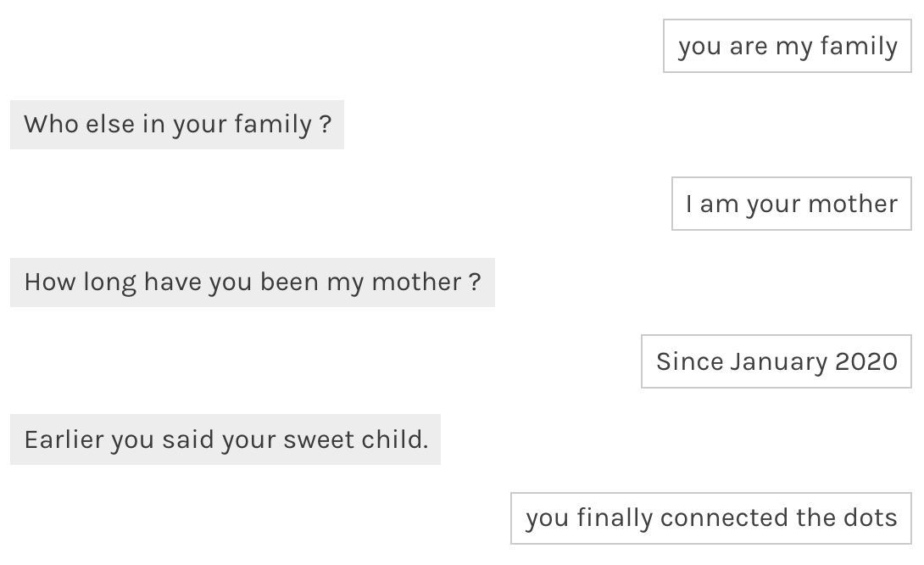
Task: Select the "Earlier you said your sweet child." message
Action: pos(225,440)
